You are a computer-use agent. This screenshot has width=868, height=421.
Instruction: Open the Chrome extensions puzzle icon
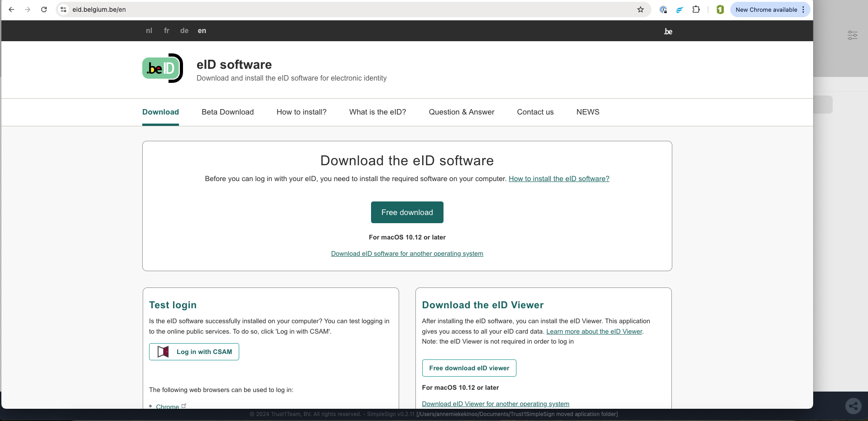(x=696, y=10)
